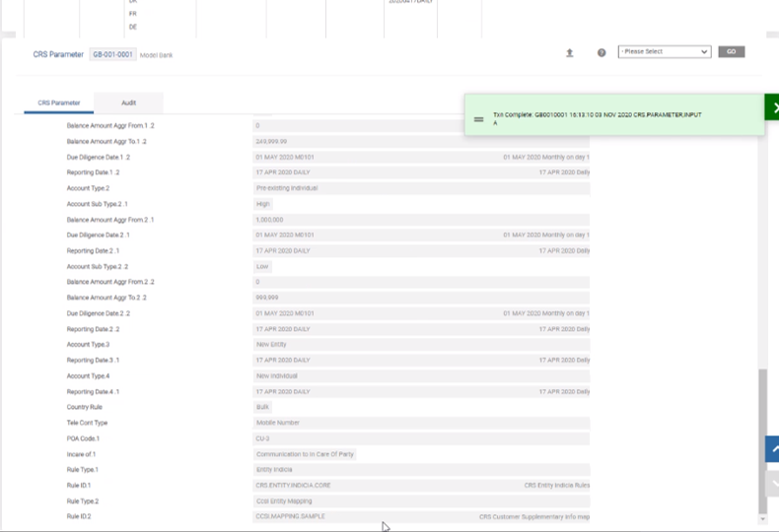779x532 pixels.
Task: Collapse the green Txn Complete notification arrow
Action: point(772,107)
